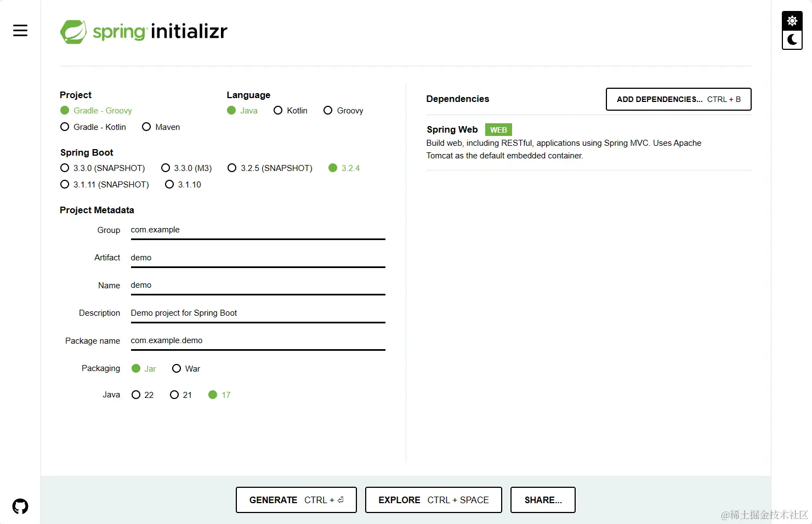Click the Project Metadata heading
This screenshot has width=812, height=524.
97,210
